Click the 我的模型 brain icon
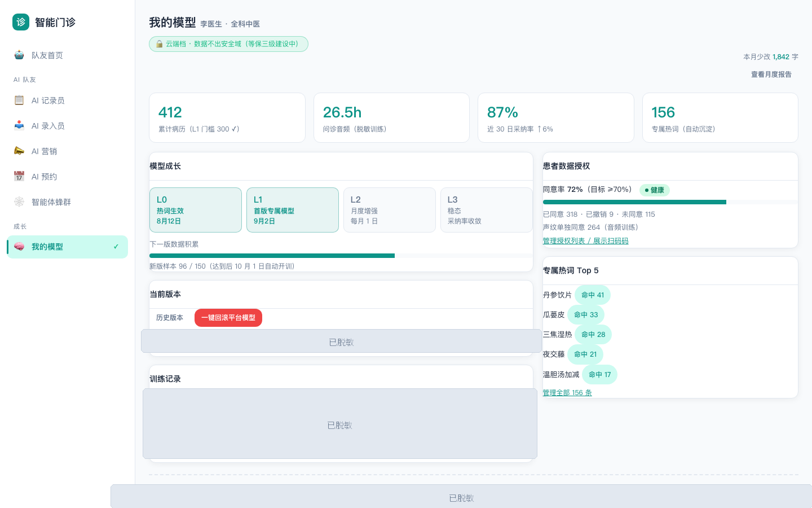Screen dimensions: 812x508 19,247
